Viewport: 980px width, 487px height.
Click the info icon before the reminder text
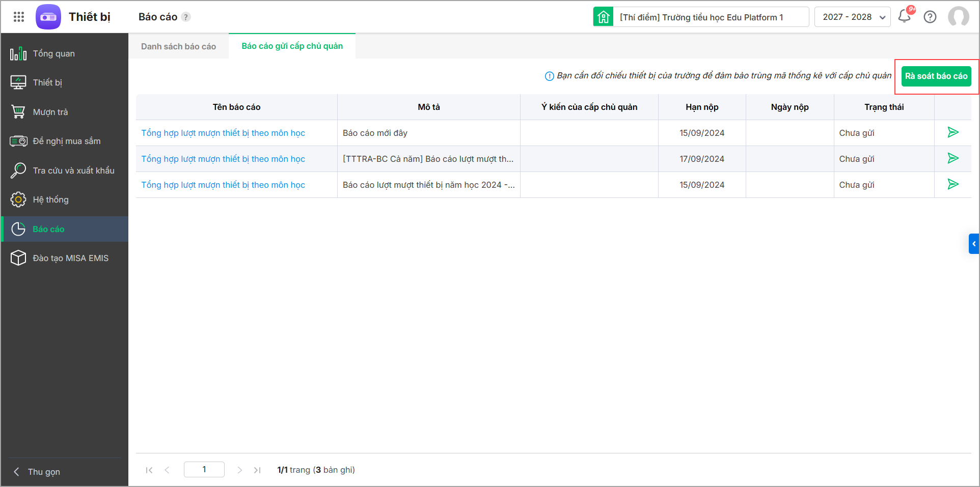[549, 76]
